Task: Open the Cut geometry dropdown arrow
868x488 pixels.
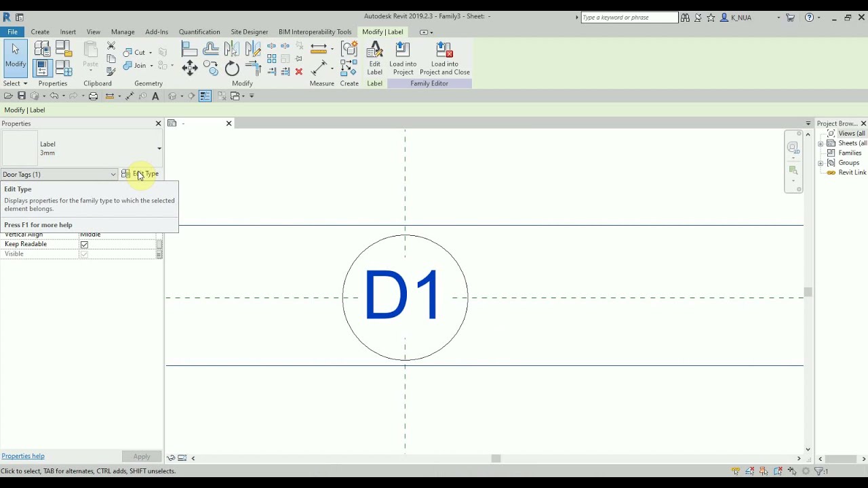Action: pyautogui.click(x=151, y=52)
